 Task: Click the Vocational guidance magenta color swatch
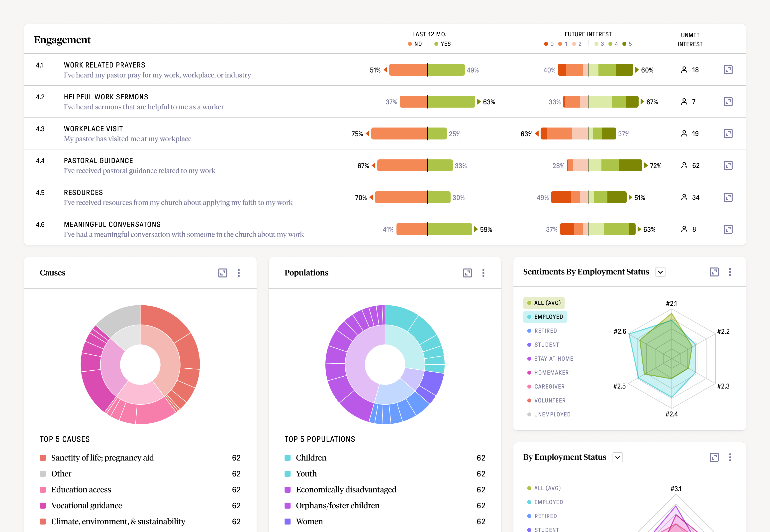(x=43, y=506)
